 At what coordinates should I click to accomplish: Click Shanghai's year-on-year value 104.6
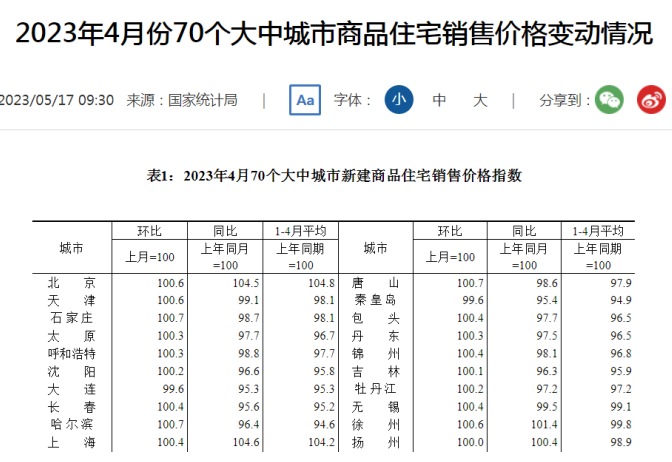pyautogui.click(x=246, y=442)
